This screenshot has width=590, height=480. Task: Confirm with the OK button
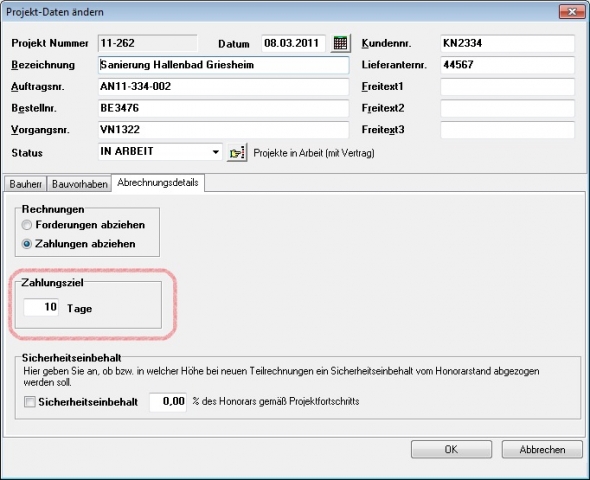451,450
